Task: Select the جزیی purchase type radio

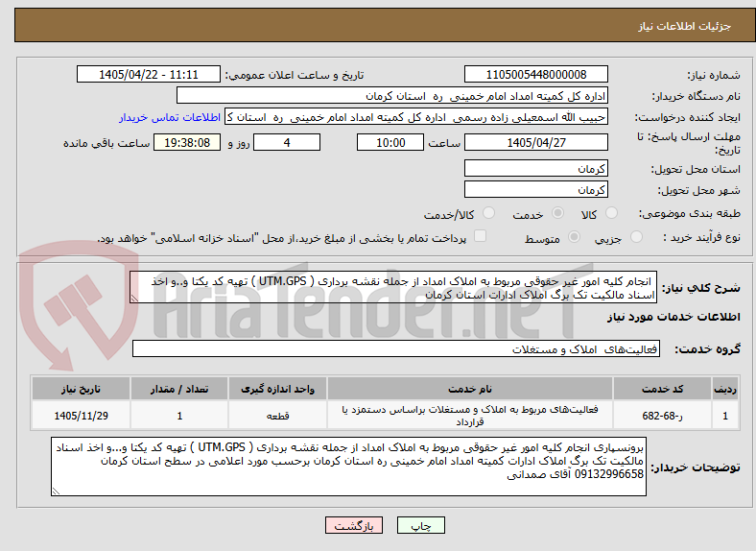Action: (636, 236)
